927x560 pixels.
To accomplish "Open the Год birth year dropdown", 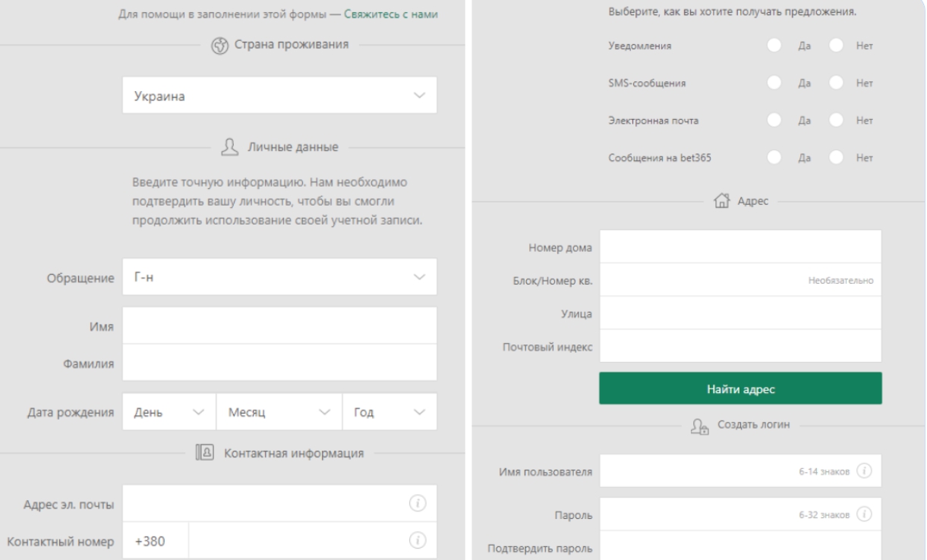I will [x=389, y=412].
